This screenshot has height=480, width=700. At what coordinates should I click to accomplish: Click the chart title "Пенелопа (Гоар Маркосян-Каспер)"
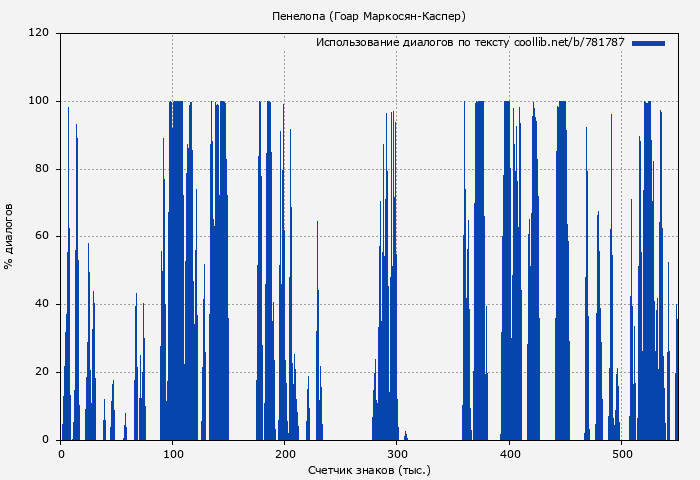(369, 16)
